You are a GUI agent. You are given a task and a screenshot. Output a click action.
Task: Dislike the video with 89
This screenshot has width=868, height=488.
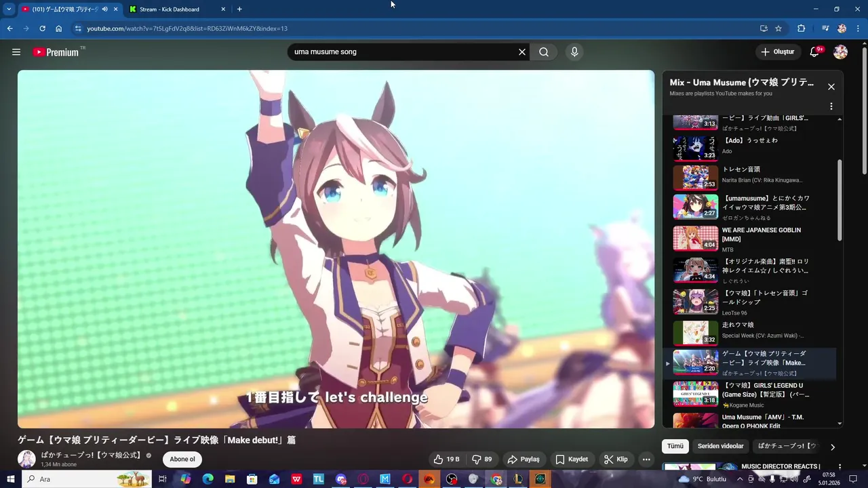point(482,459)
